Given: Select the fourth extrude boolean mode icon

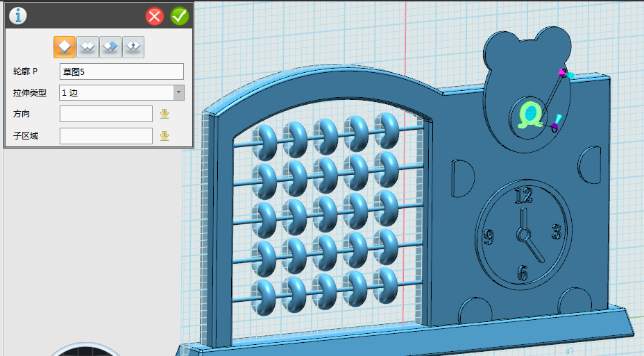Looking at the screenshot, I should [x=133, y=46].
